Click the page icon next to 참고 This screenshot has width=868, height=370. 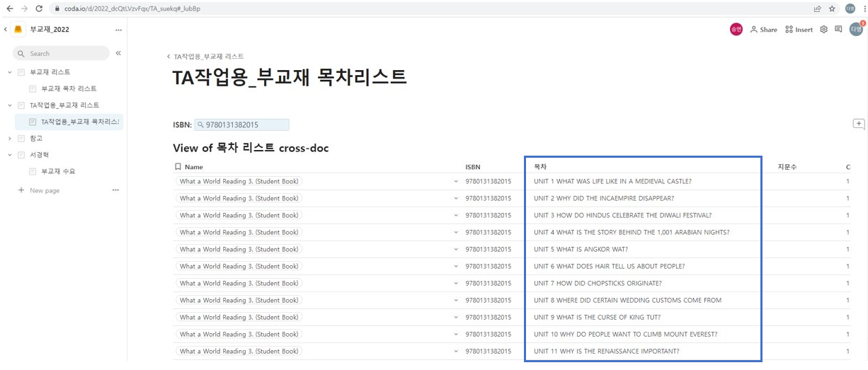coord(21,138)
